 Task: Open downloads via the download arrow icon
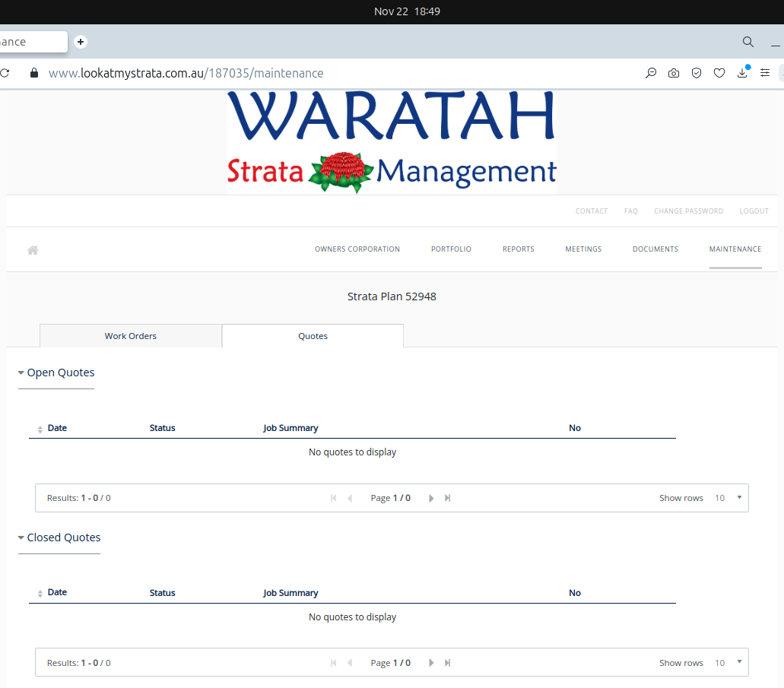coord(742,73)
